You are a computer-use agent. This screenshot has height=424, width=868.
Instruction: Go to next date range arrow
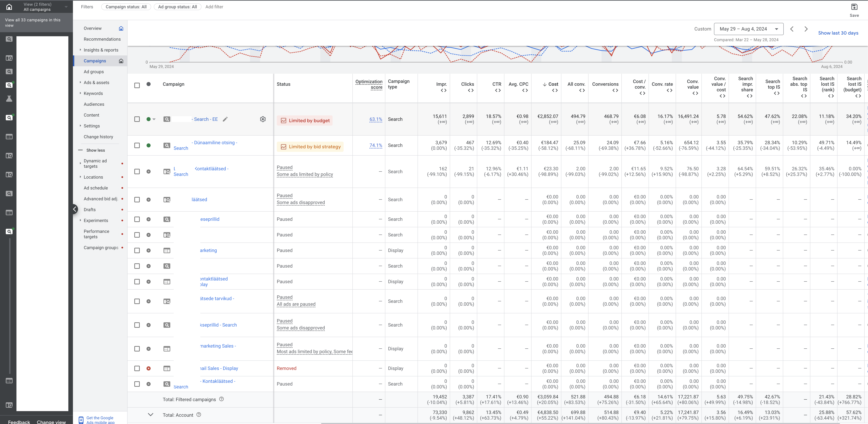pos(806,29)
